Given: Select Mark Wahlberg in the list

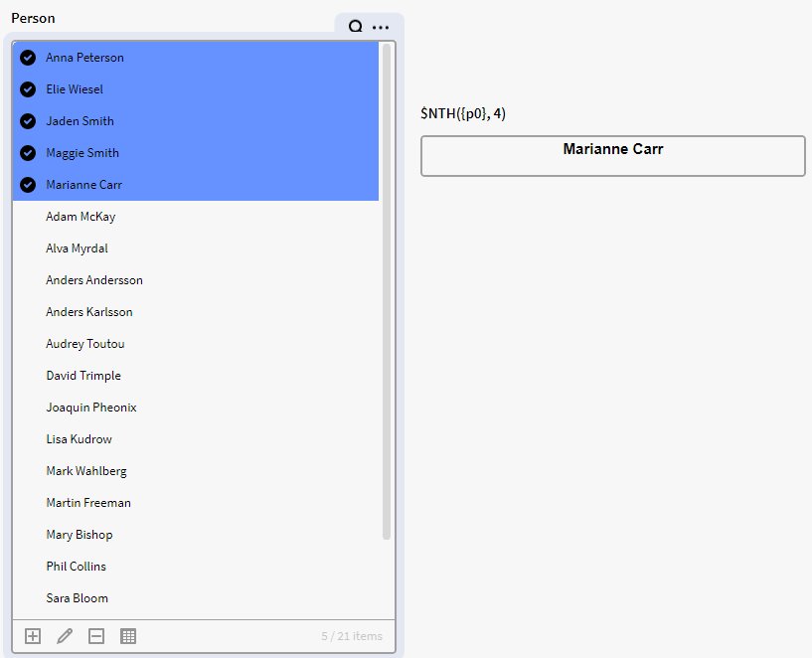Looking at the screenshot, I should click(196, 471).
